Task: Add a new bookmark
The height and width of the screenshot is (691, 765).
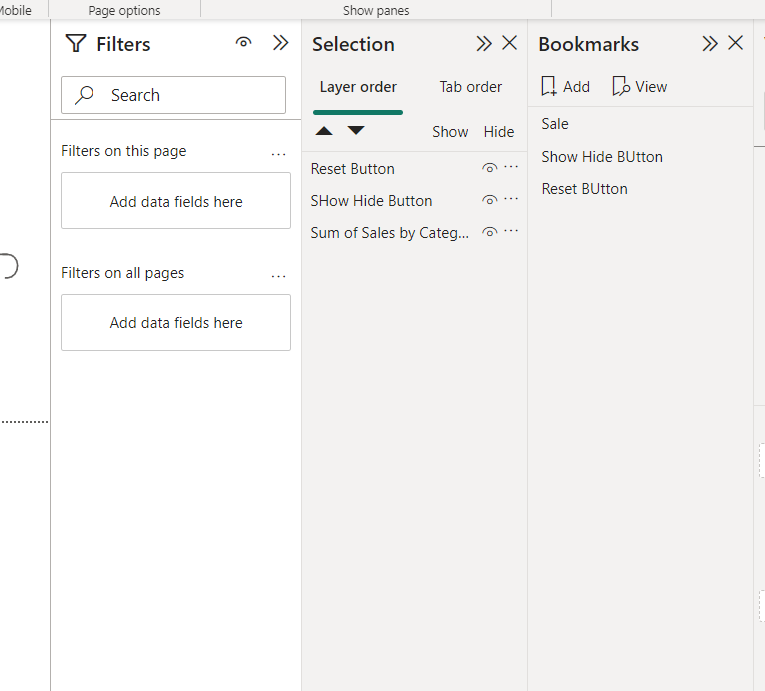Action: coord(565,86)
